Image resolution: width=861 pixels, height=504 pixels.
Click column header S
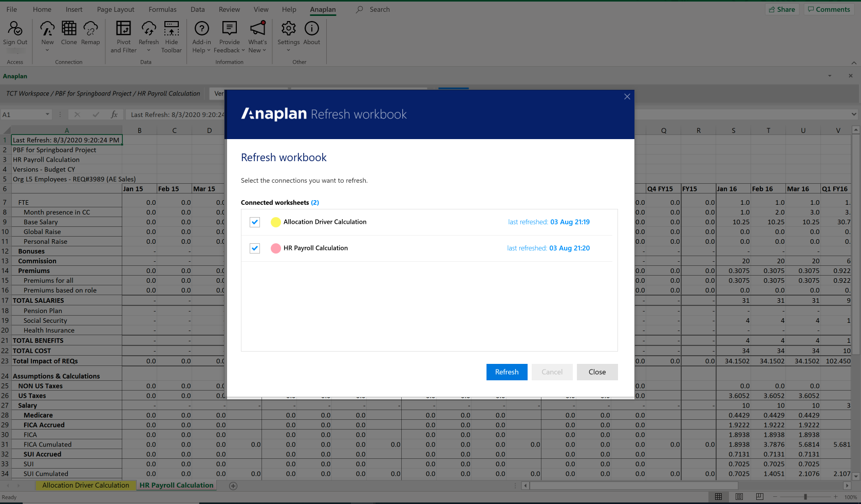tap(734, 130)
